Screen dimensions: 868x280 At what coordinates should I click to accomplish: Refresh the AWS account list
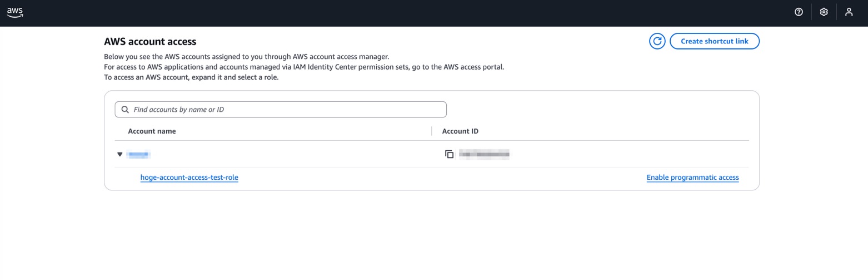(x=657, y=41)
